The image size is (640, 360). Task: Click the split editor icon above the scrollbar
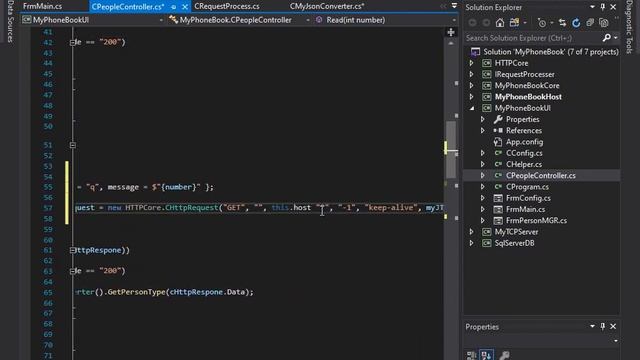coord(451,32)
